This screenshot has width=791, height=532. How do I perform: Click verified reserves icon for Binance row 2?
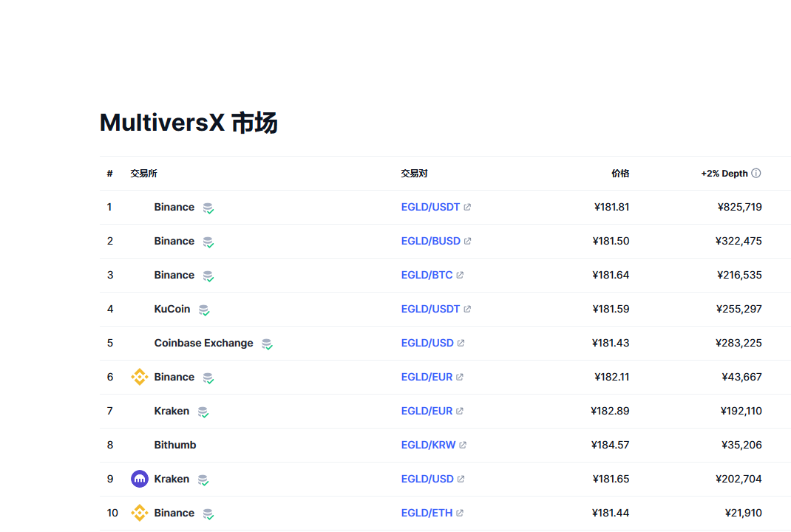[x=208, y=242]
